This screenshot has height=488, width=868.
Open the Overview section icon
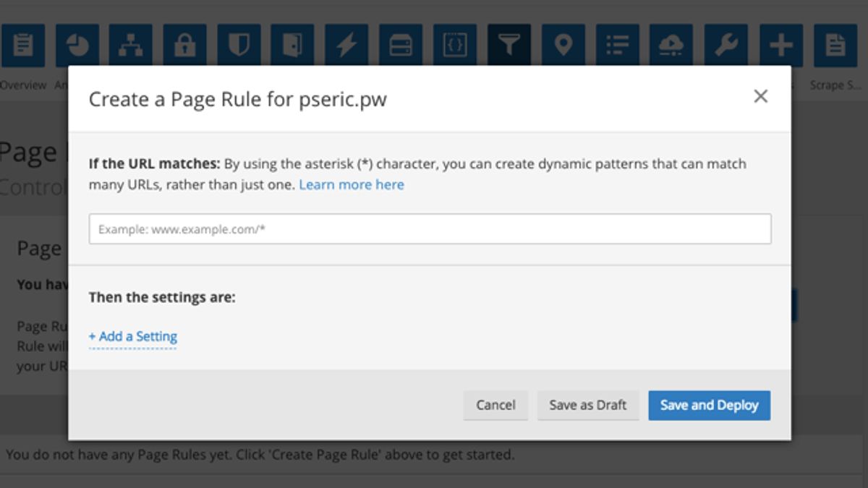pyautogui.click(x=24, y=43)
